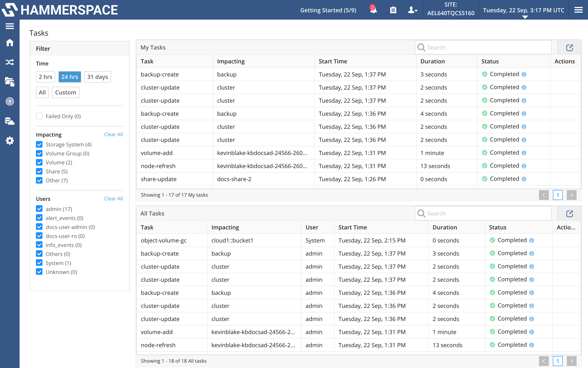The width and height of the screenshot is (588, 368).
Task: Clear all Users filters
Action: pyautogui.click(x=114, y=199)
